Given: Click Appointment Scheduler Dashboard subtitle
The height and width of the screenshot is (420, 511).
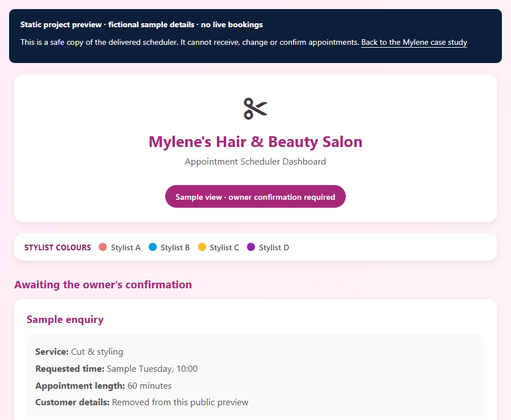Looking at the screenshot, I should [255, 162].
